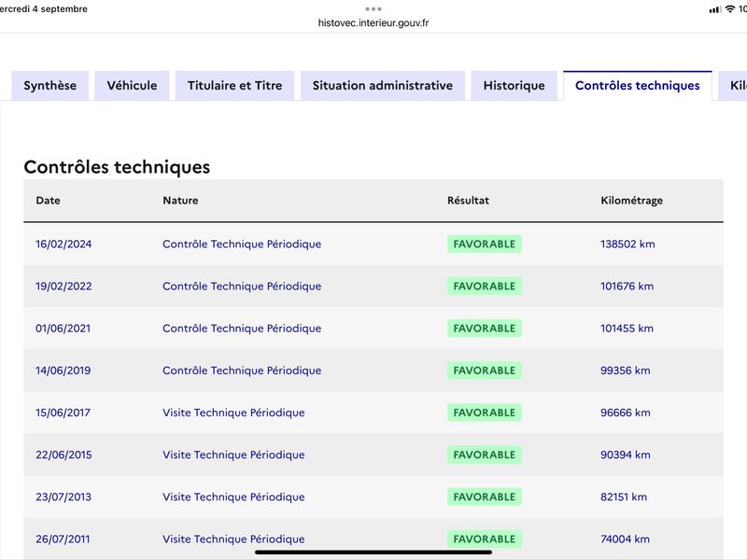
Task: Click the Kilométrage column header
Action: [632, 201]
